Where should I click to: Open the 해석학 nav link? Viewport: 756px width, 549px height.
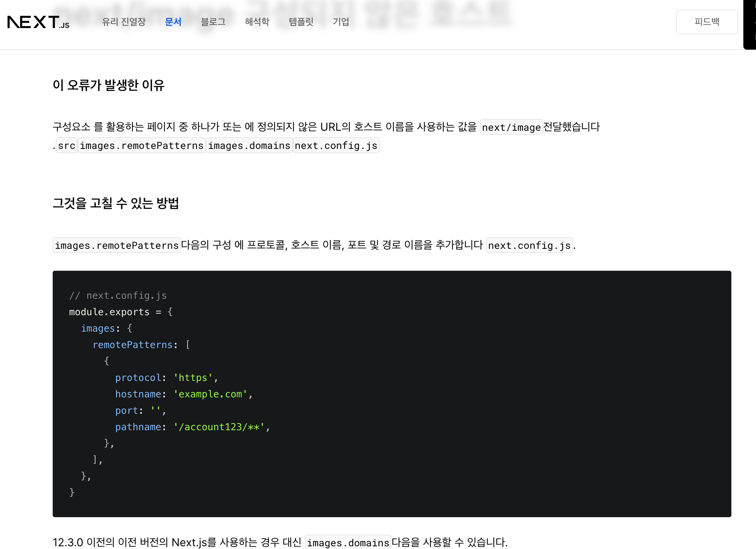(x=257, y=22)
